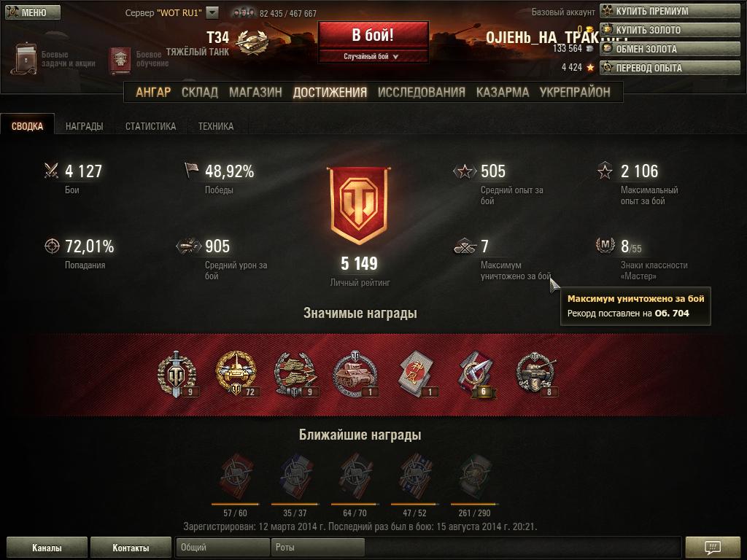The width and height of the screenshot is (747, 560).
Task: Open the Контакты button
Action: [x=131, y=548]
